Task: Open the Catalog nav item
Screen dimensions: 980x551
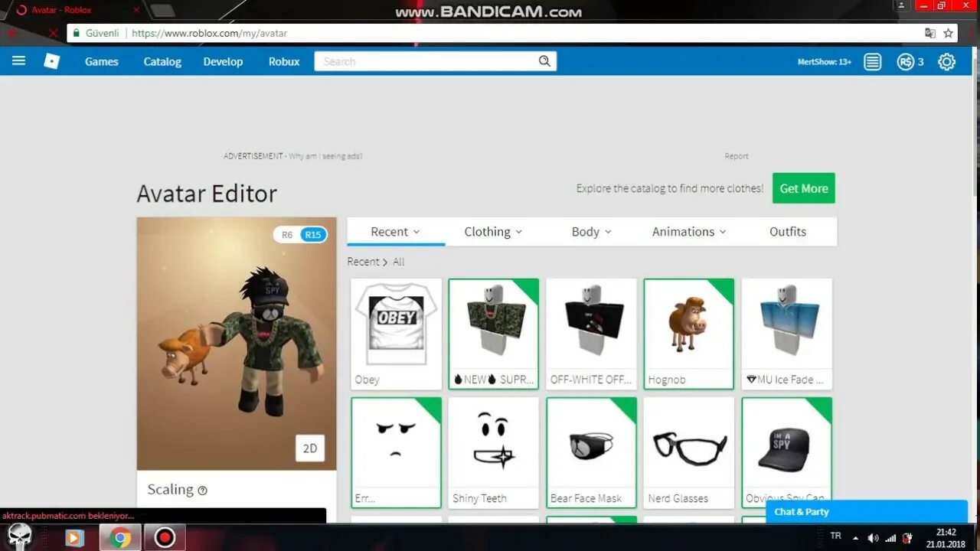Action: click(162, 62)
